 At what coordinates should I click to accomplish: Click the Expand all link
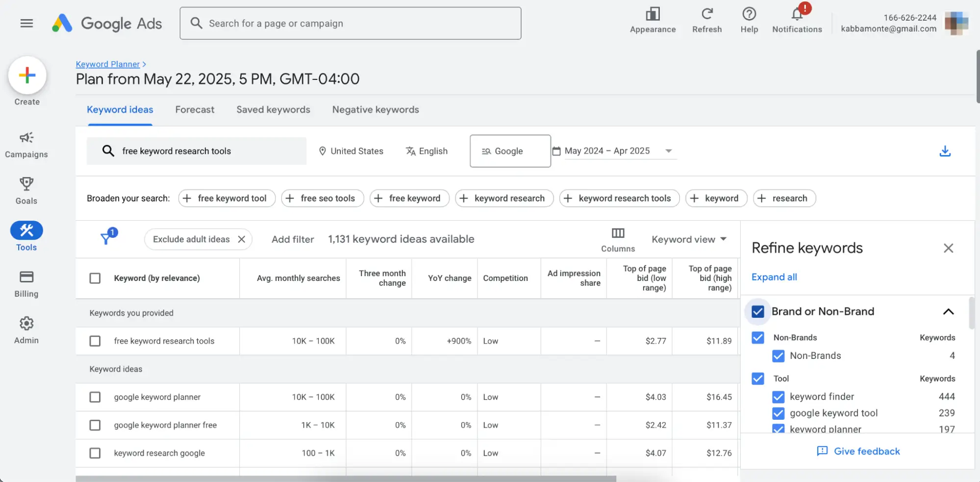[774, 277]
